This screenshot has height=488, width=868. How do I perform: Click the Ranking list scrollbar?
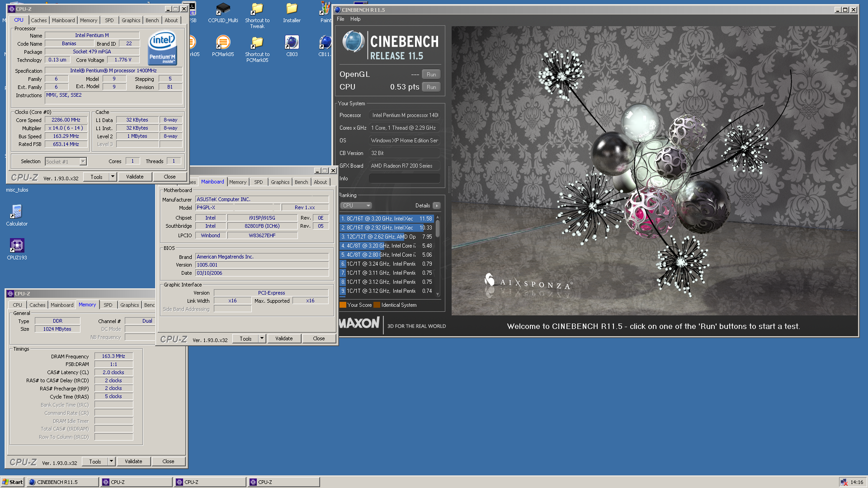point(438,256)
